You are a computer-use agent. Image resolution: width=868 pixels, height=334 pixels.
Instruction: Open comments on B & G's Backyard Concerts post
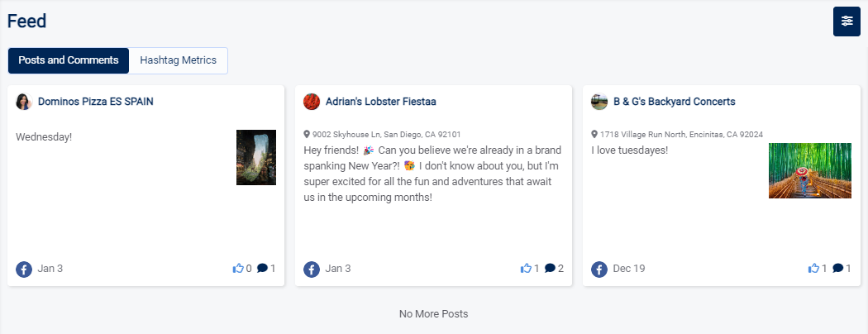[837, 269]
